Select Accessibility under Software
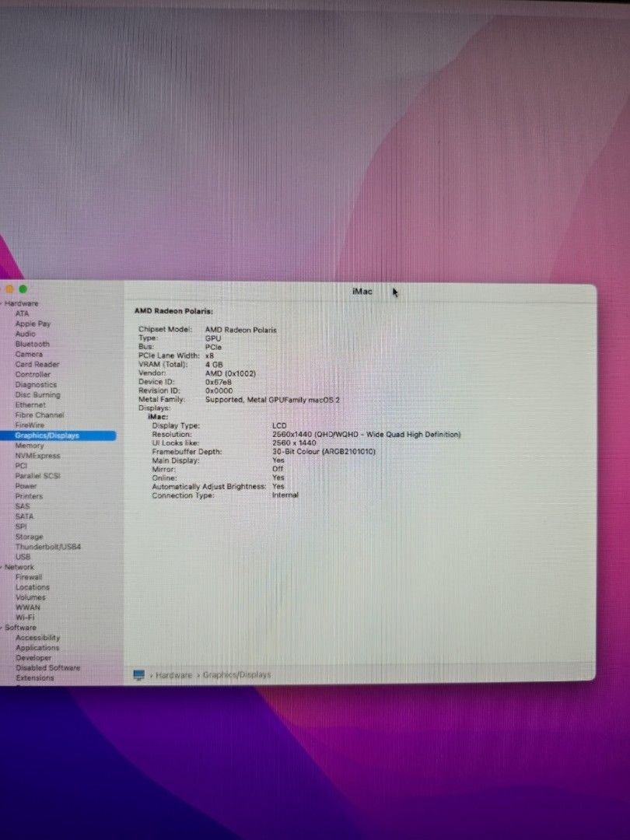630x840 pixels. coord(38,638)
